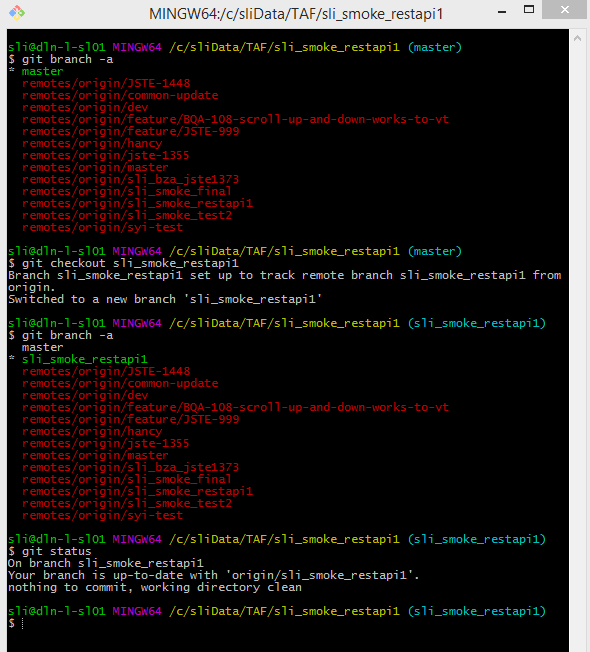Click 'Your branch is up-to-date' line

[x=213, y=575]
